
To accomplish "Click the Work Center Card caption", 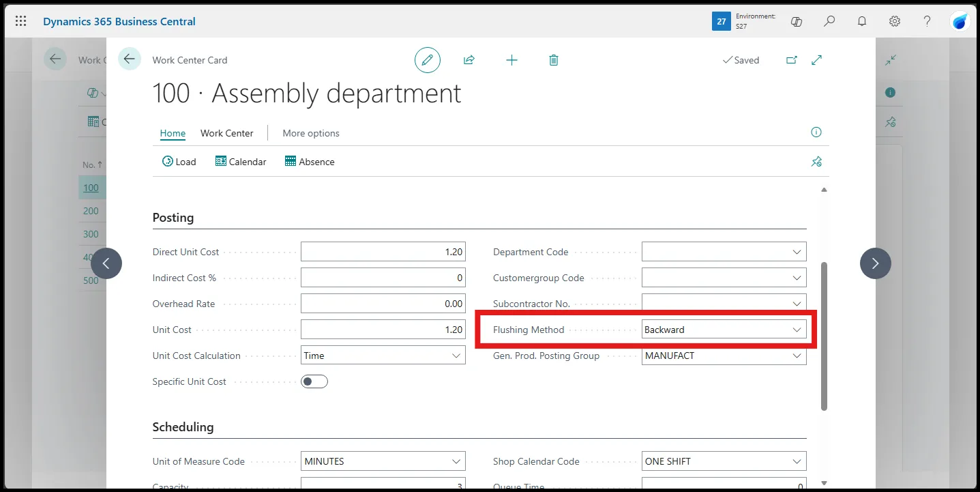I will [x=190, y=60].
